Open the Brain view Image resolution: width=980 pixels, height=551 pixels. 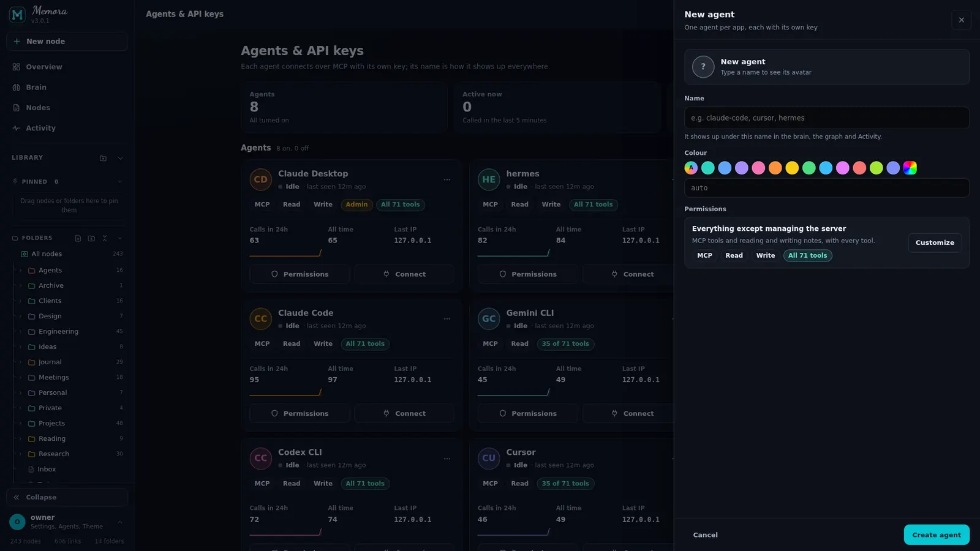click(67, 88)
